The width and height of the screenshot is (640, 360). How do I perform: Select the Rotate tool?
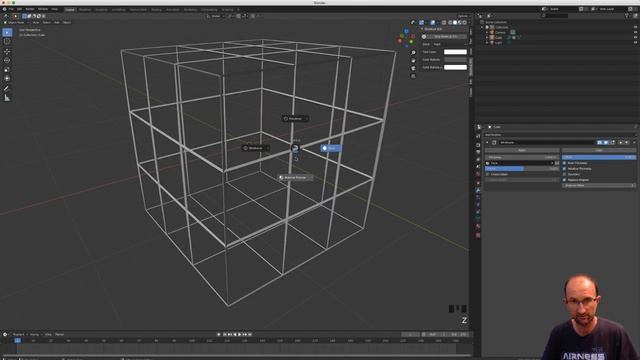(x=7, y=60)
